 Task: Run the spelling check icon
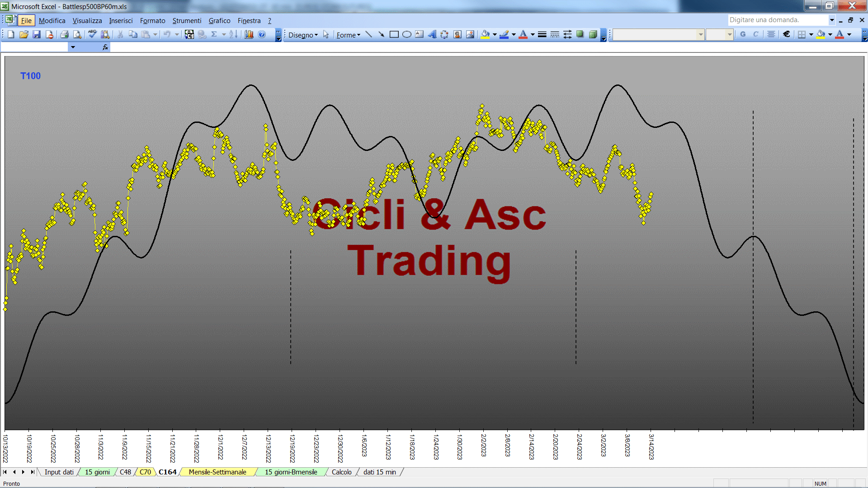(x=92, y=34)
